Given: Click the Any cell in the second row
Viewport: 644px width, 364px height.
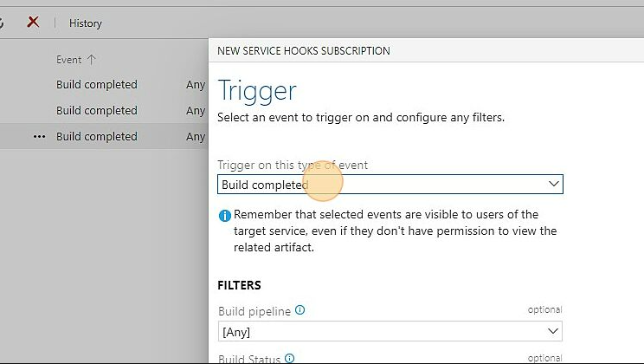Looking at the screenshot, I should pyautogui.click(x=196, y=111).
